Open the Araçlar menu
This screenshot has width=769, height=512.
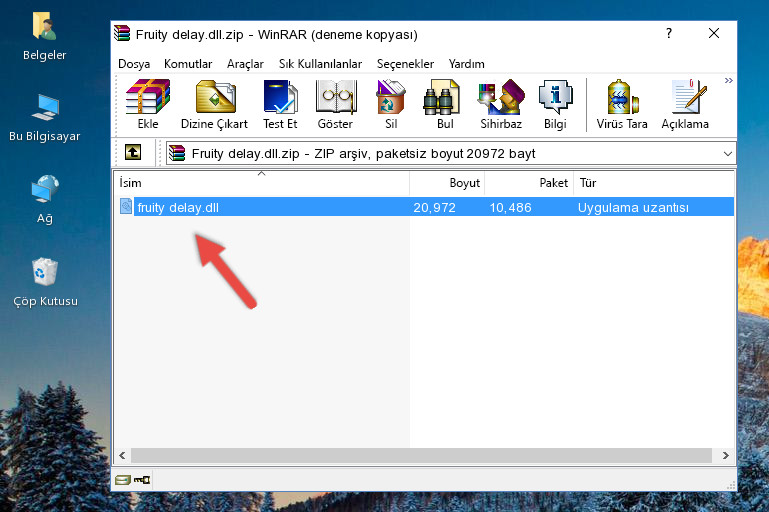coord(245,64)
